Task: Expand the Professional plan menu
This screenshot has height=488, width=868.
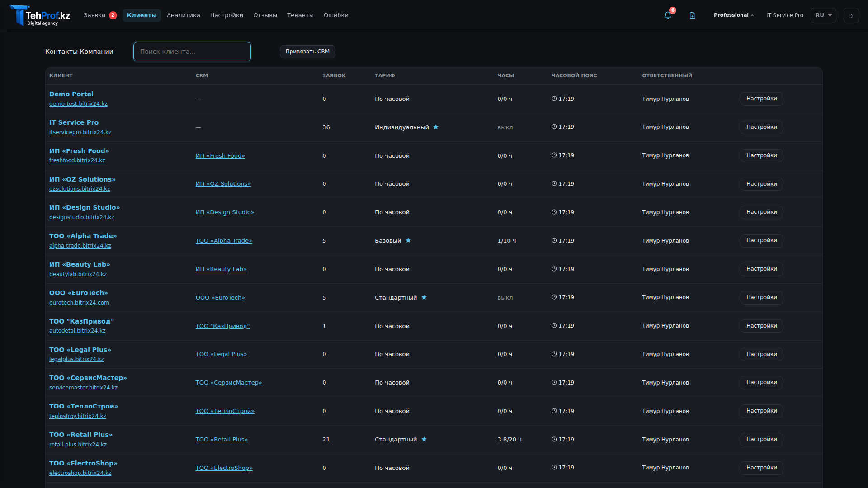Action: coord(733,15)
